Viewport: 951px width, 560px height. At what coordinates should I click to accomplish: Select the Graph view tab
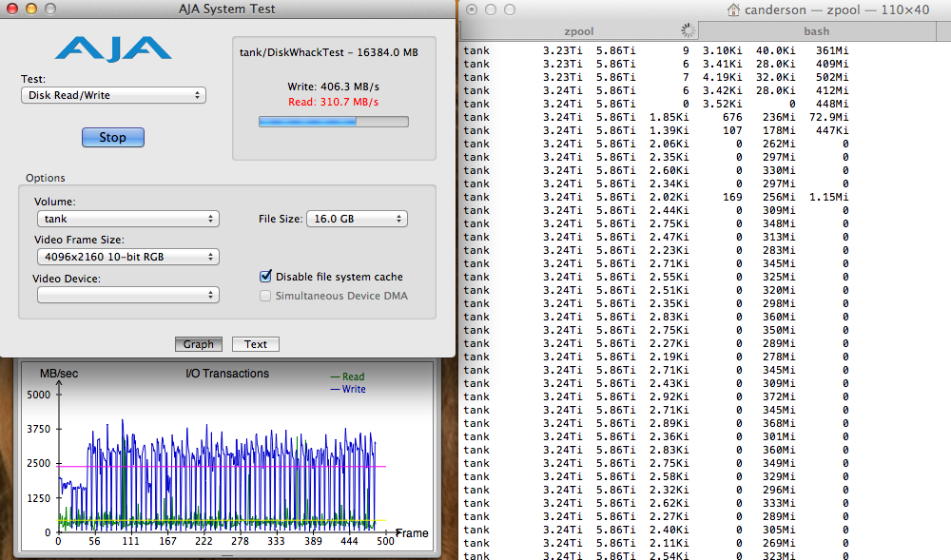(x=199, y=344)
